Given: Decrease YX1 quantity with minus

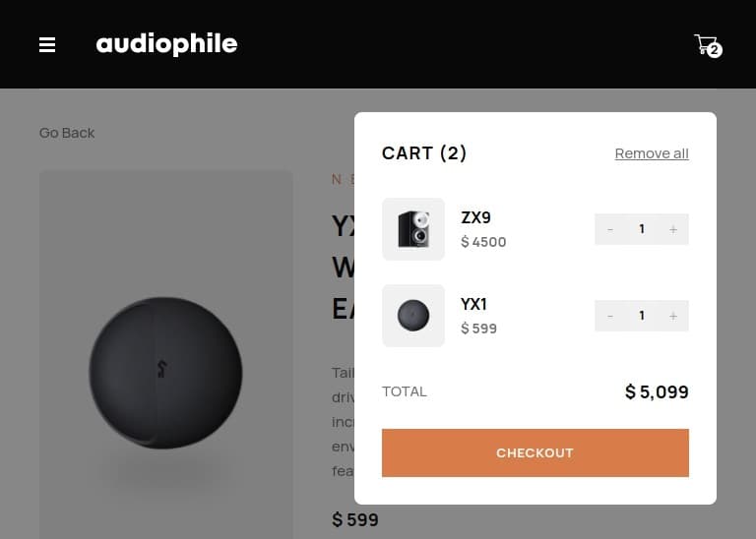Looking at the screenshot, I should pos(610,316).
